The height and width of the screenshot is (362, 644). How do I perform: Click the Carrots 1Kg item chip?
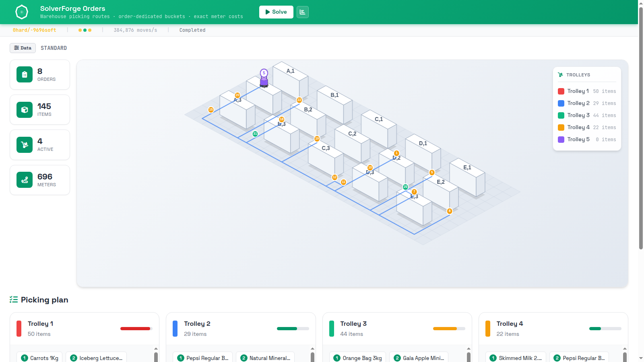tap(39, 357)
